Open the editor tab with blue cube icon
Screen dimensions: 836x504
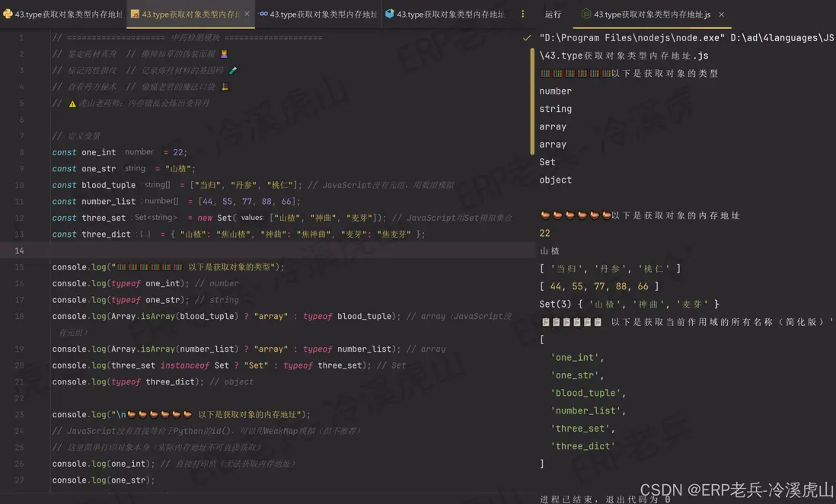445,14
